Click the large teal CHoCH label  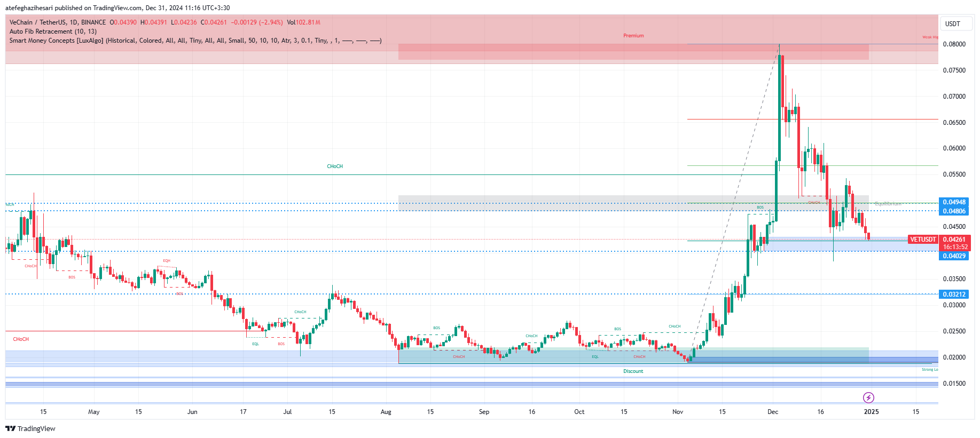pos(335,166)
